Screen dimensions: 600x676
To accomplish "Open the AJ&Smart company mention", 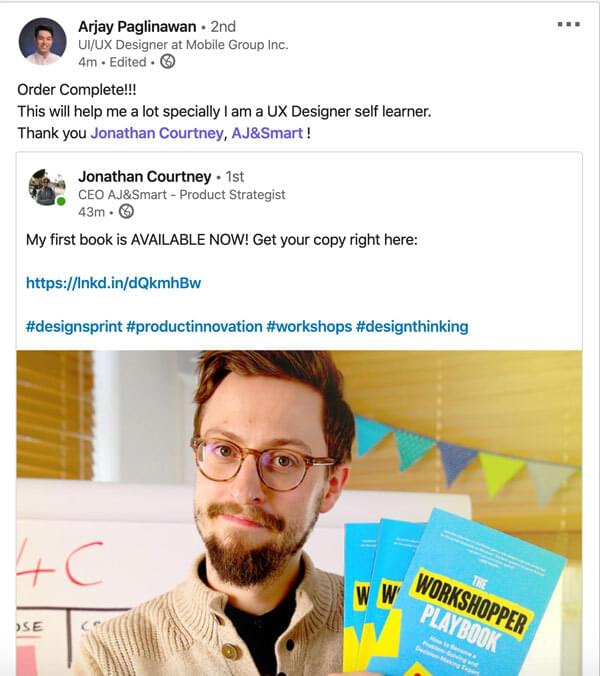I will point(267,133).
